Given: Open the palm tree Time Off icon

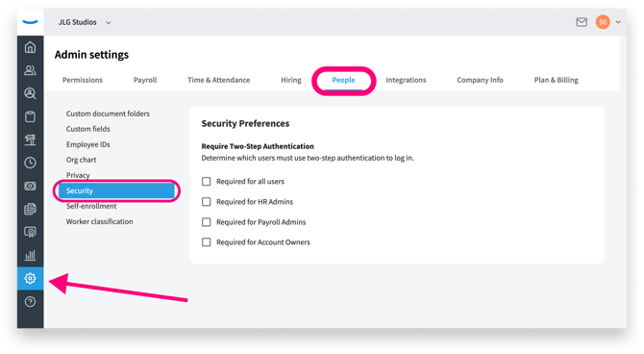Looking at the screenshot, I should tap(30, 139).
